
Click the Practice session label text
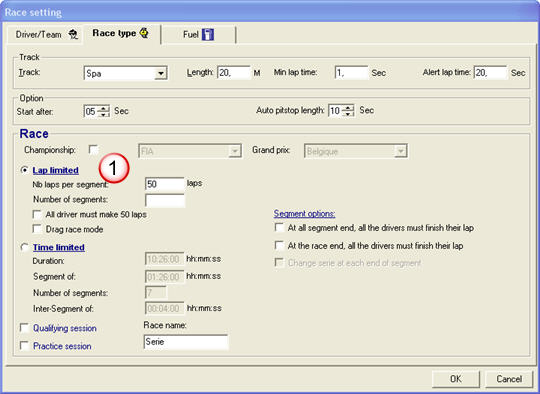point(62,346)
